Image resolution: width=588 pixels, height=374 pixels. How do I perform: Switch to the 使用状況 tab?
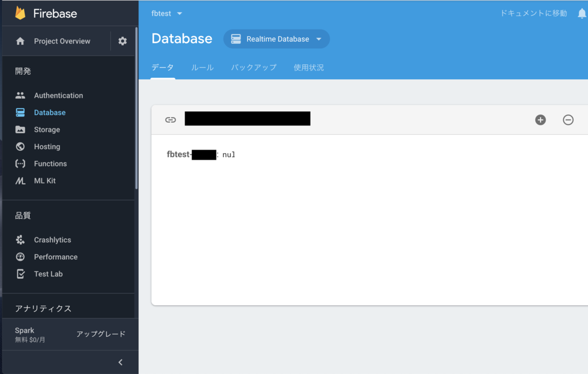308,68
